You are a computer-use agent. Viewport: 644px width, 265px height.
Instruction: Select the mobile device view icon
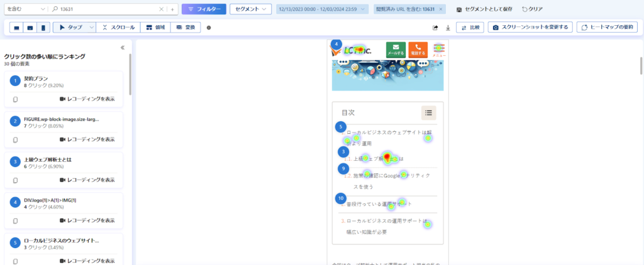(x=43, y=28)
